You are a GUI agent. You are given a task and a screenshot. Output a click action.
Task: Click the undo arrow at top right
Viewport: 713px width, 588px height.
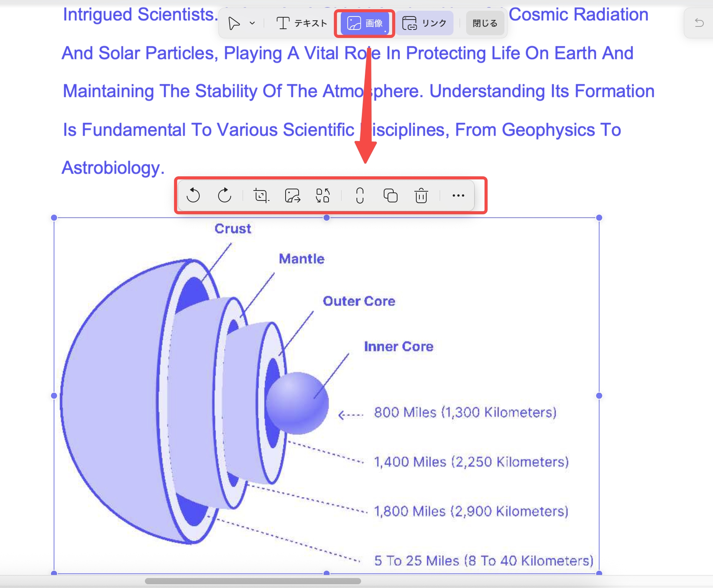(x=699, y=23)
